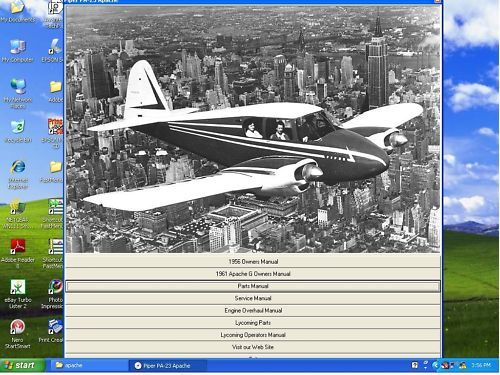
Task: Switch to the apache folder taskbar item
Action: (x=88, y=365)
